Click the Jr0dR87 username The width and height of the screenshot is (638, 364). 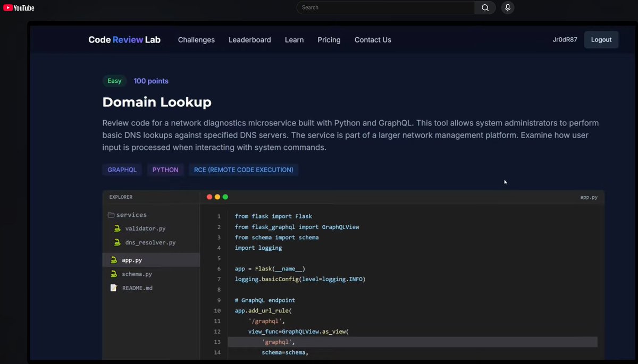pos(565,40)
